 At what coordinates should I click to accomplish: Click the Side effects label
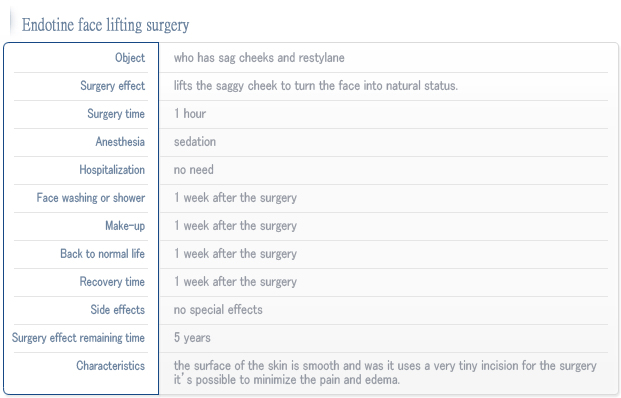tap(118, 310)
